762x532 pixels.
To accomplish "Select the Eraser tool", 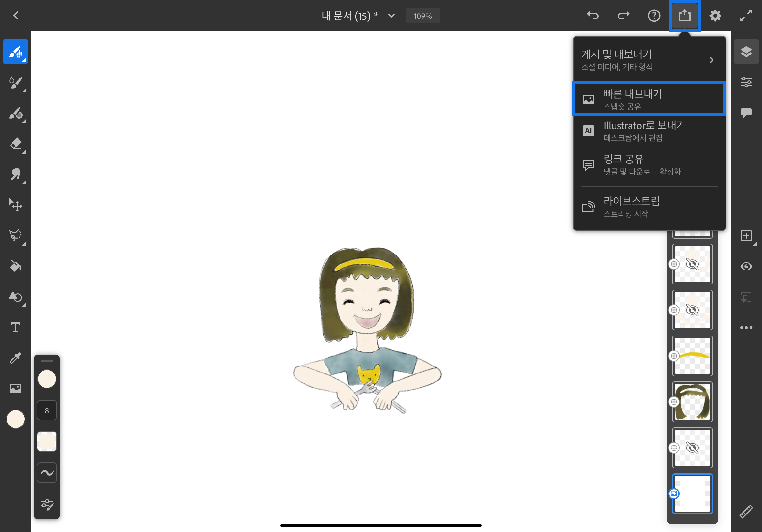I will coord(15,144).
